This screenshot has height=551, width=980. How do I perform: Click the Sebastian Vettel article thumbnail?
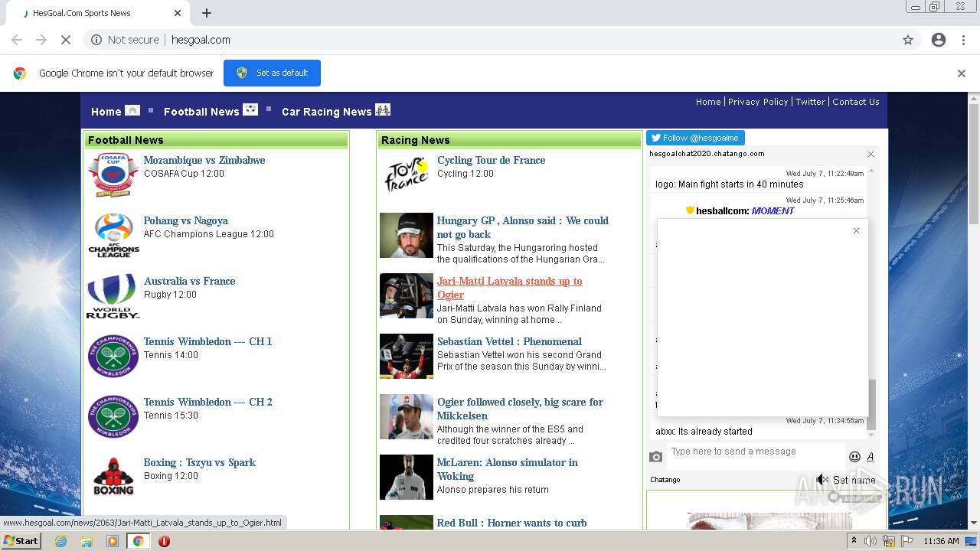[407, 356]
